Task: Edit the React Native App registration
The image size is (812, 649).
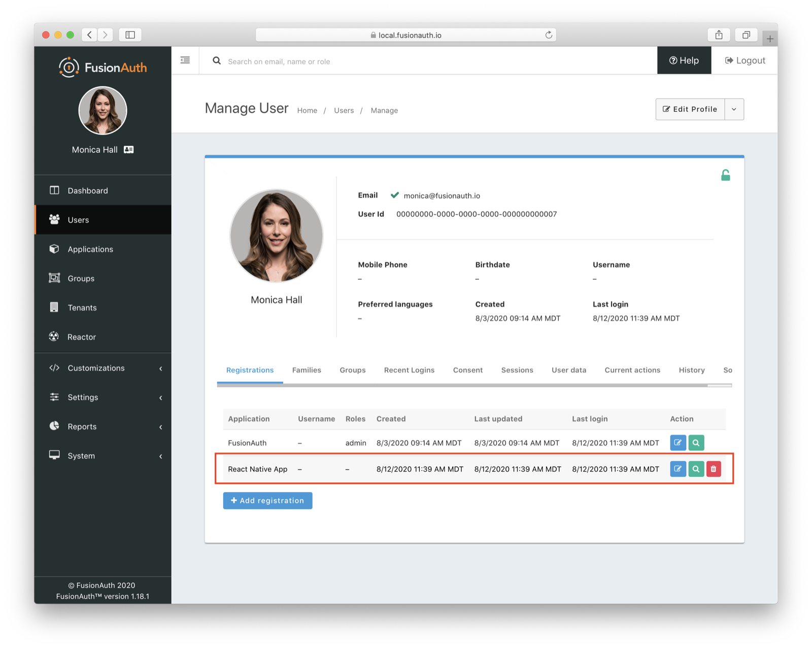Action: pyautogui.click(x=678, y=469)
